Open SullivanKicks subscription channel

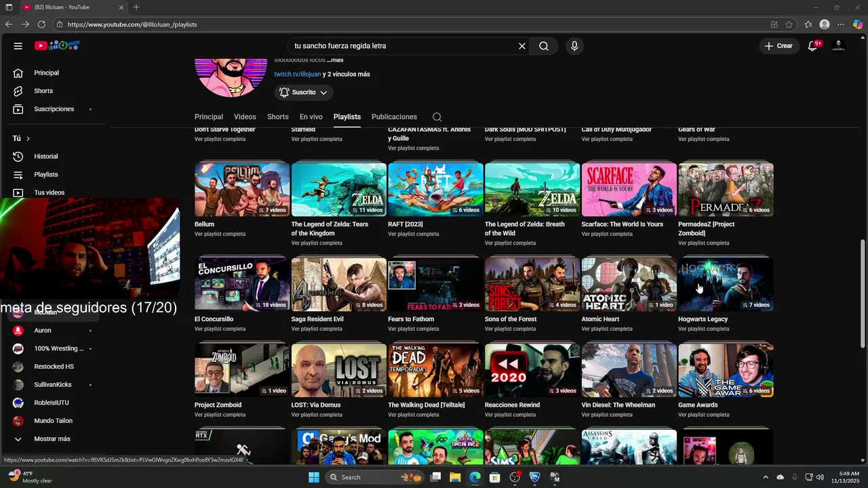(54, 385)
